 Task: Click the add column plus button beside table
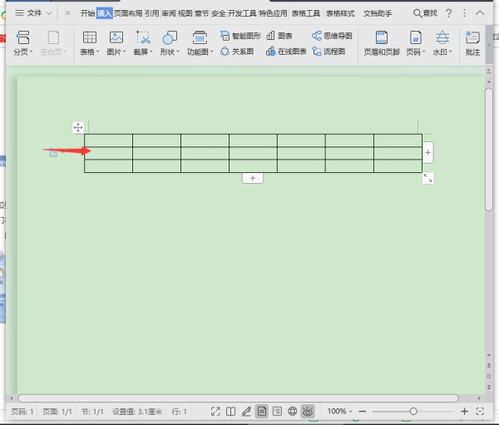point(428,153)
